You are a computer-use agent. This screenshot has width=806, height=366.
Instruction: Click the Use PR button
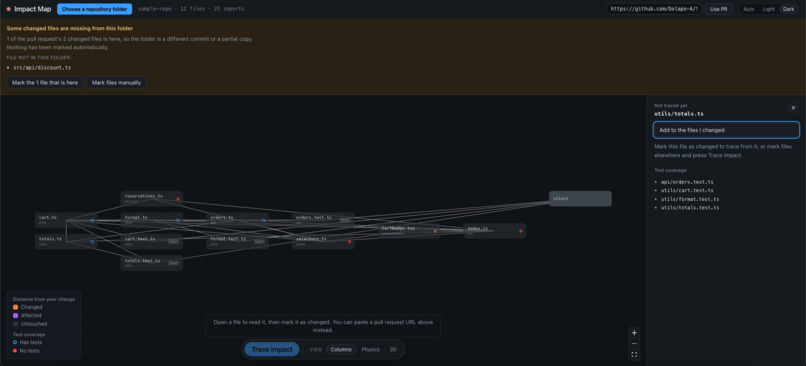pos(719,9)
